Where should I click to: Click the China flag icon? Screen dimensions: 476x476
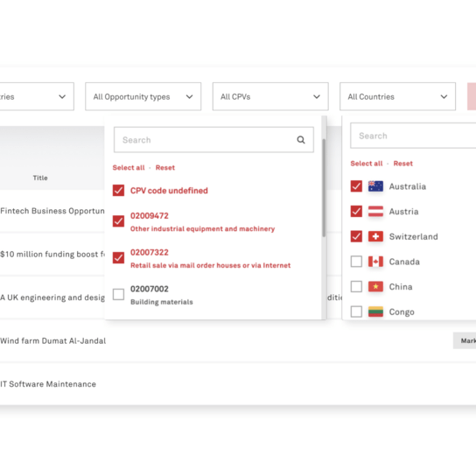[375, 287]
